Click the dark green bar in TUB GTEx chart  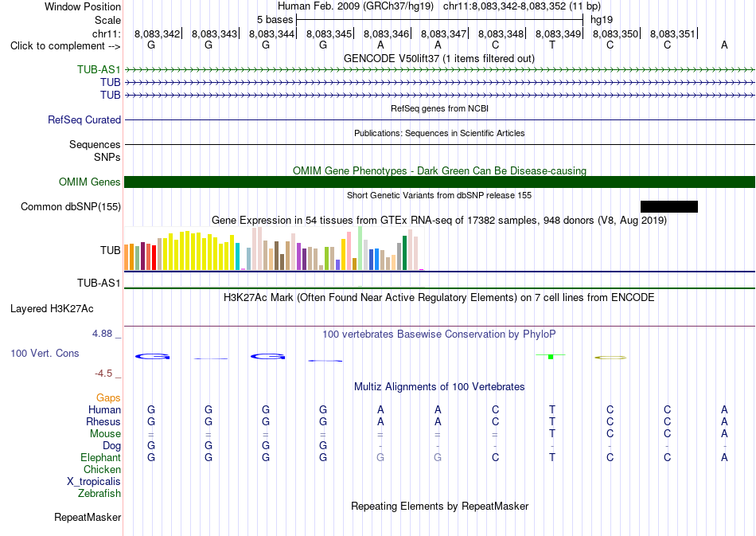point(404,252)
